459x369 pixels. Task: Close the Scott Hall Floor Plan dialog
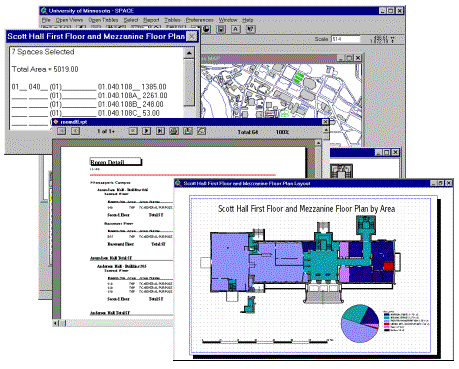coord(192,36)
